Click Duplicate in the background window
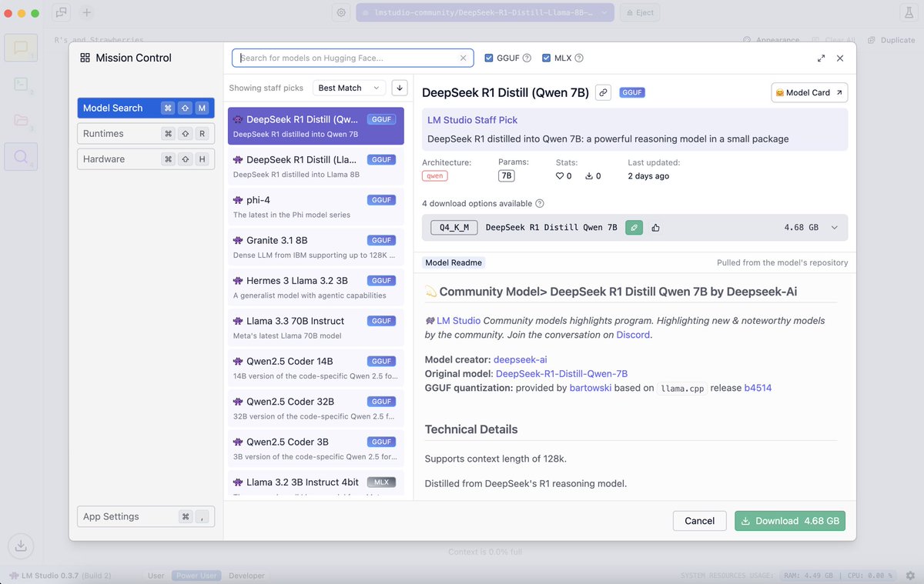 (x=892, y=40)
